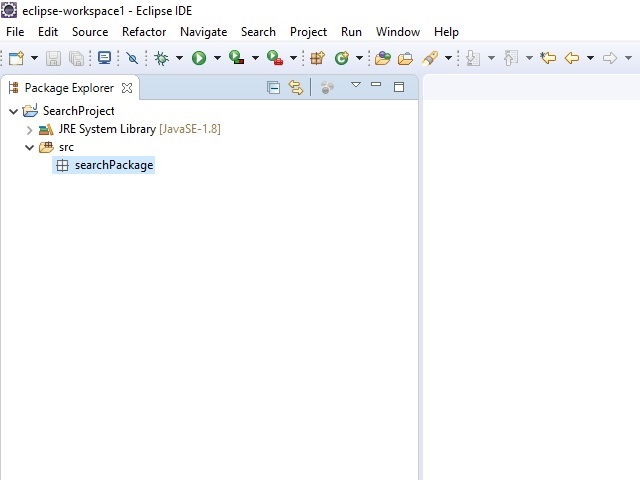The width and height of the screenshot is (640, 480).
Task: Select the searchPackage package
Action: tap(104, 165)
